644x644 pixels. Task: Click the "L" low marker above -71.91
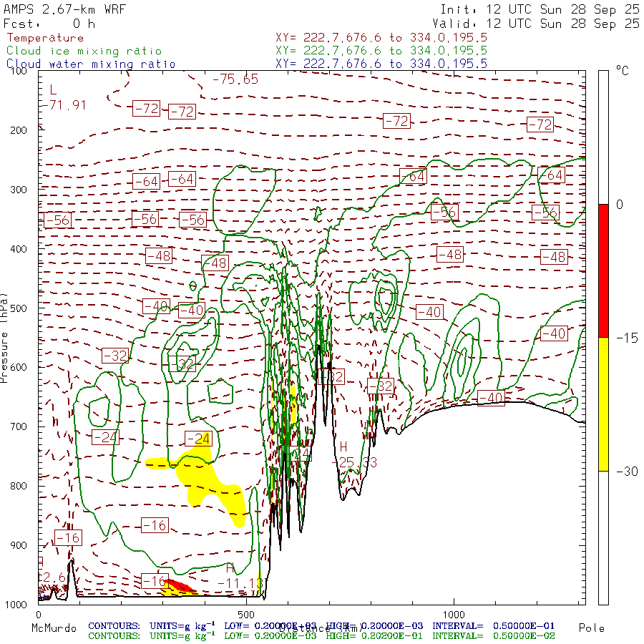click(52, 90)
